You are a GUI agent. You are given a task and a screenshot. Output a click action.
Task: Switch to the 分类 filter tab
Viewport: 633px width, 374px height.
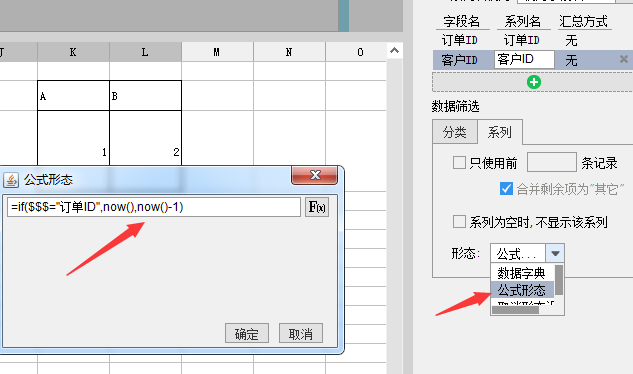point(455,132)
